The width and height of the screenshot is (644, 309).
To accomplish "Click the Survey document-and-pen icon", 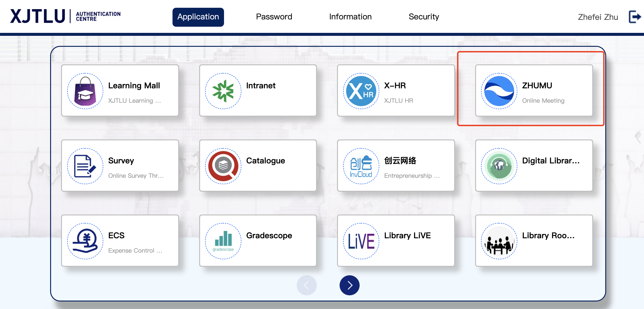I will tap(85, 166).
